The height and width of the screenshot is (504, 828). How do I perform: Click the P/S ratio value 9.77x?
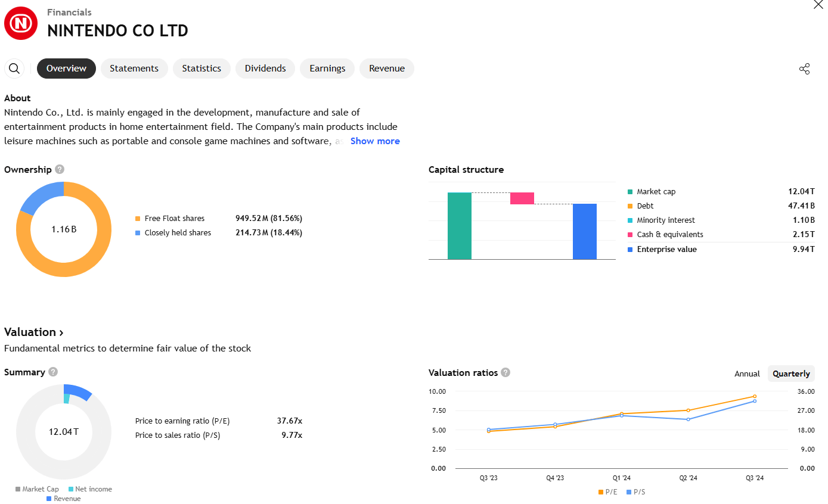[292, 435]
